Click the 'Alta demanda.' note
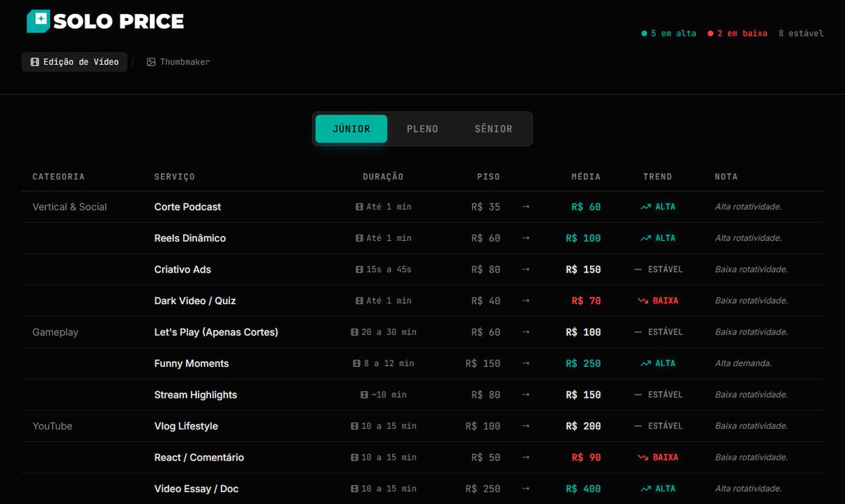The image size is (845, 504). coord(744,363)
